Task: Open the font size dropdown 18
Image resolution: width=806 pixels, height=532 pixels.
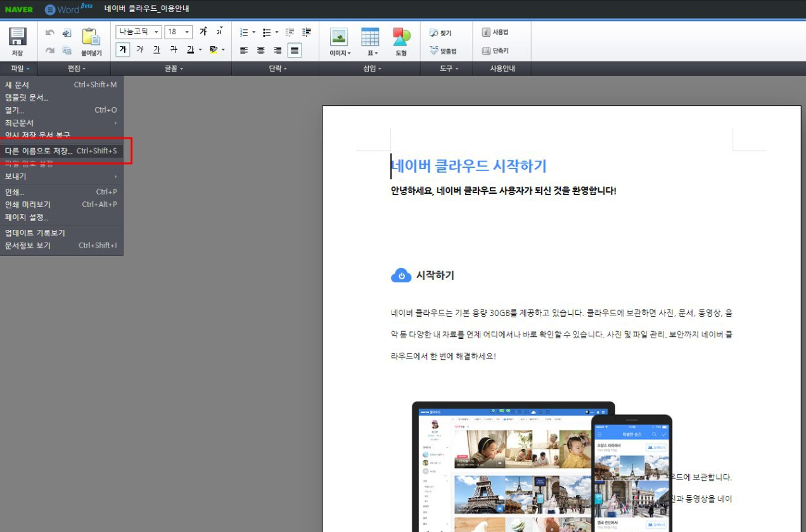Action: (x=178, y=32)
